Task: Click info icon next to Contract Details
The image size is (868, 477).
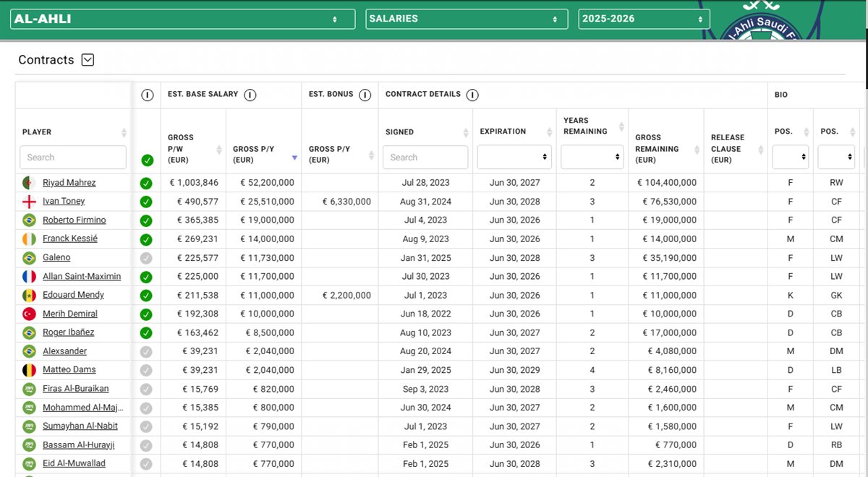Action: 472,95
